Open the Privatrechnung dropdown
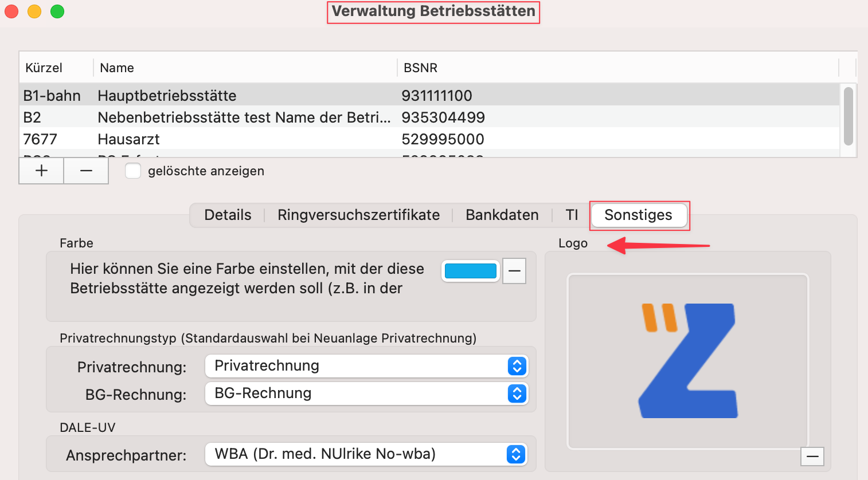 pyautogui.click(x=366, y=366)
